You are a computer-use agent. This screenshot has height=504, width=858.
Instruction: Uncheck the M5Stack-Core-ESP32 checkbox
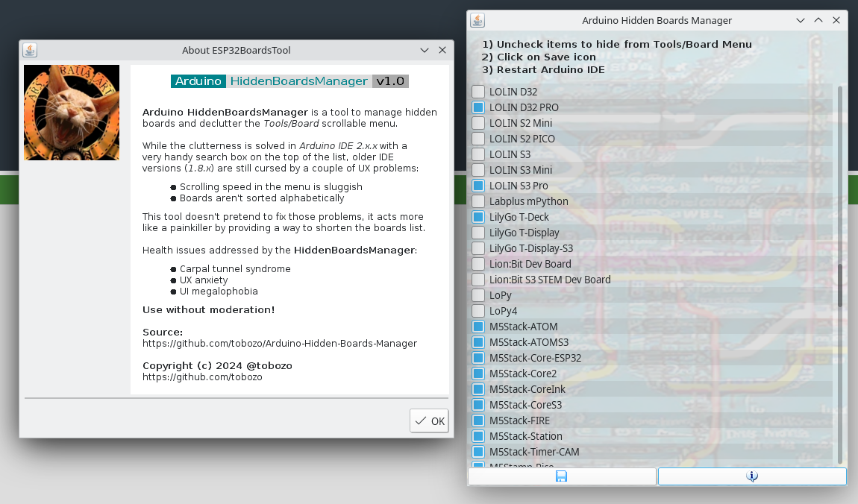[x=478, y=358]
